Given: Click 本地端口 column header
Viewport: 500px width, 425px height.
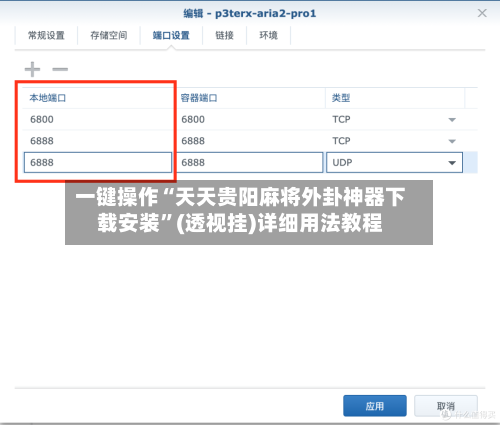Looking at the screenshot, I should coord(48,98).
